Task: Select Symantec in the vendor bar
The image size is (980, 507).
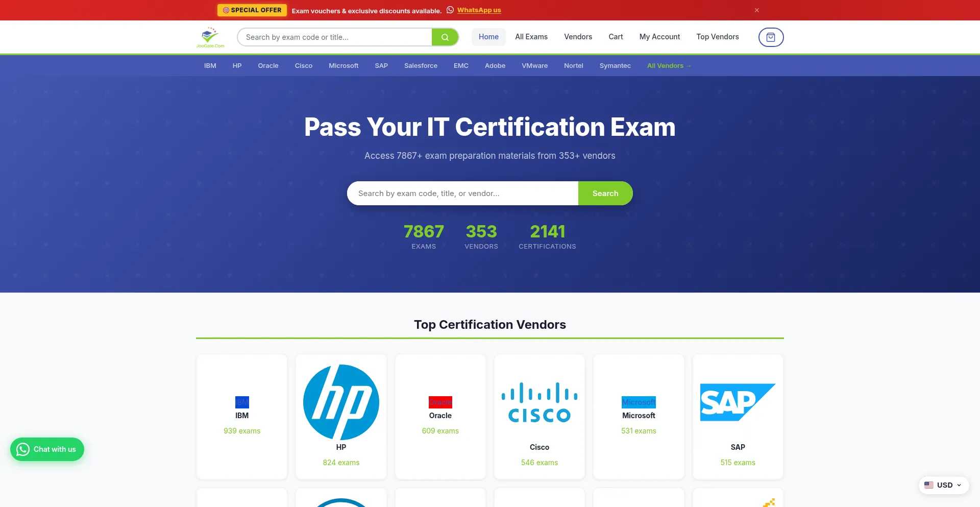Action: pos(615,66)
